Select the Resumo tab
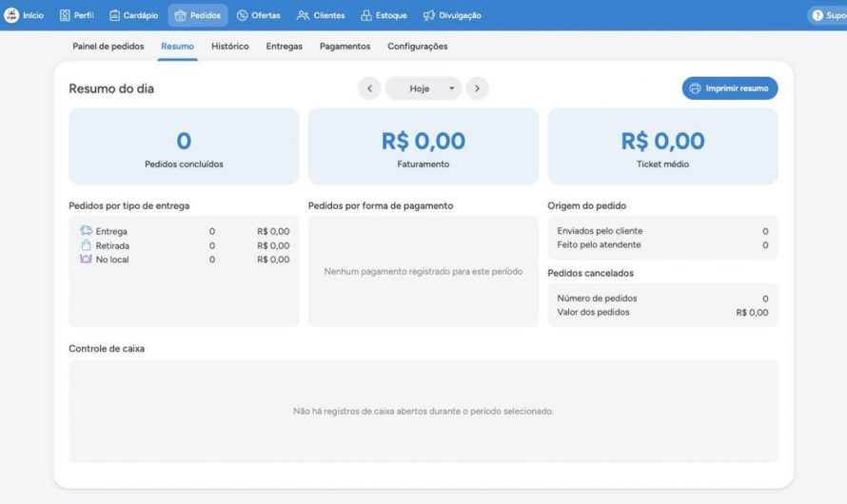The image size is (847, 504). [177, 47]
